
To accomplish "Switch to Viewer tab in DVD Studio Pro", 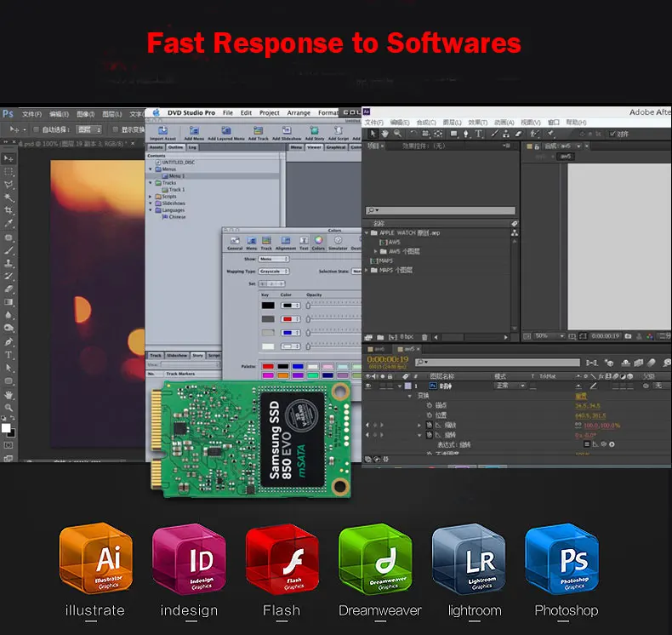I will click(314, 147).
